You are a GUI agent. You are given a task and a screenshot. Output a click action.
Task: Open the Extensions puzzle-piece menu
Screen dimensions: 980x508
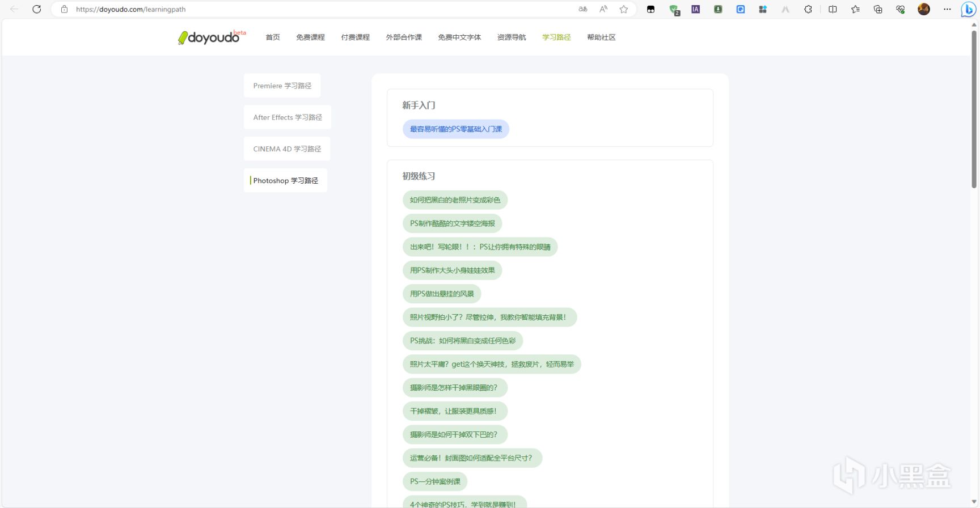pos(808,9)
